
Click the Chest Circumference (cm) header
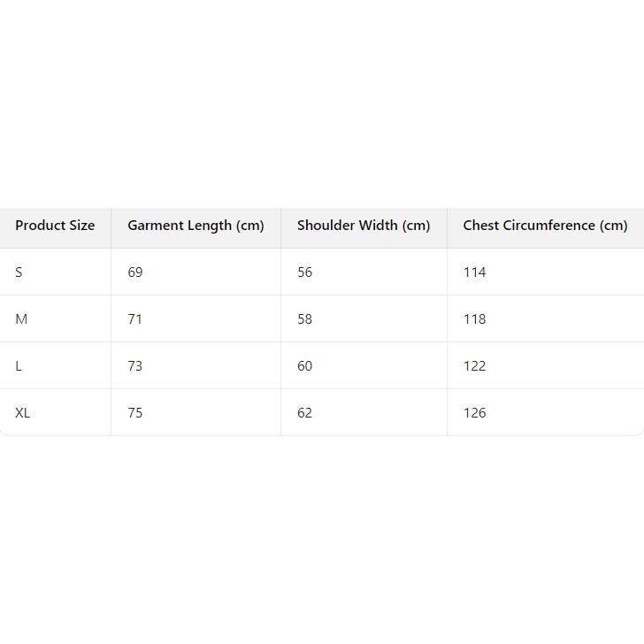(x=545, y=226)
